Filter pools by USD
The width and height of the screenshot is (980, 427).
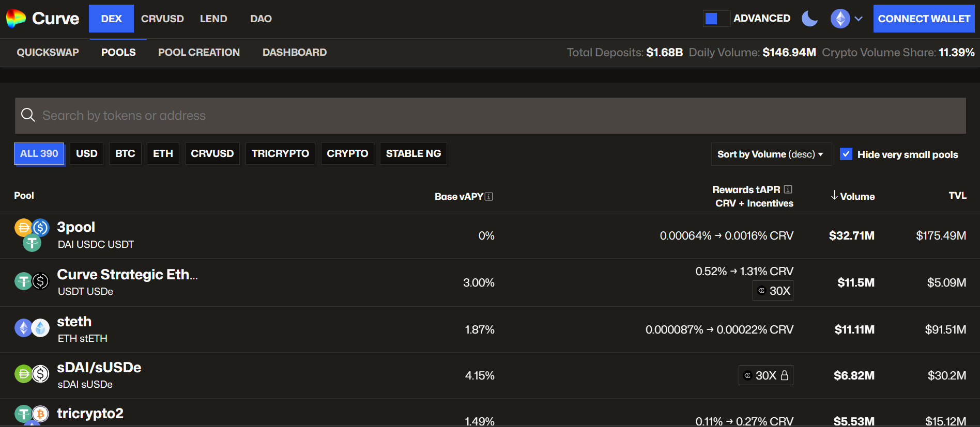point(87,153)
